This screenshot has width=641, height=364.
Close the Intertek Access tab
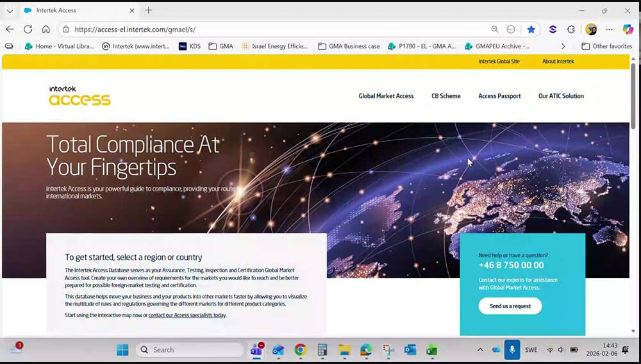pyautogui.click(x=132, y=11)
